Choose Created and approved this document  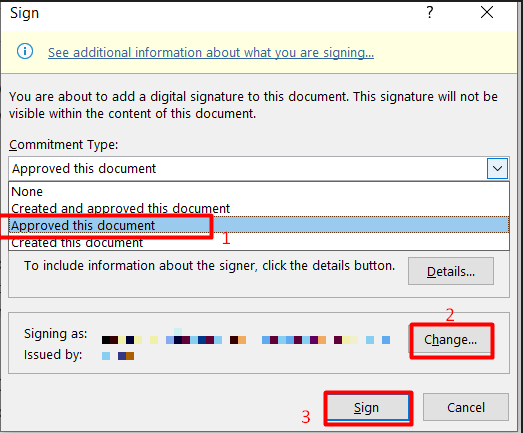(x=259, y=208)
